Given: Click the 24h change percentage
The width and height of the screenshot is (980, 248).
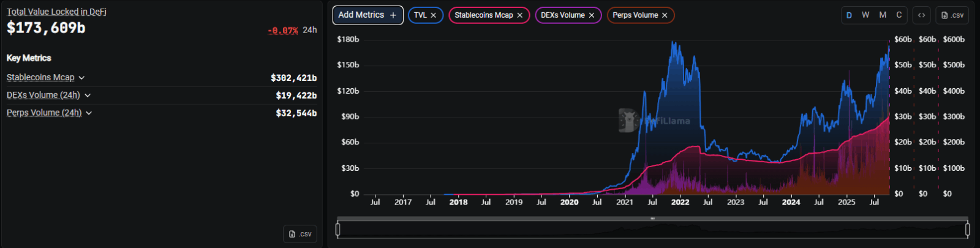Looking at the screenshot, I should coord(282,30).
